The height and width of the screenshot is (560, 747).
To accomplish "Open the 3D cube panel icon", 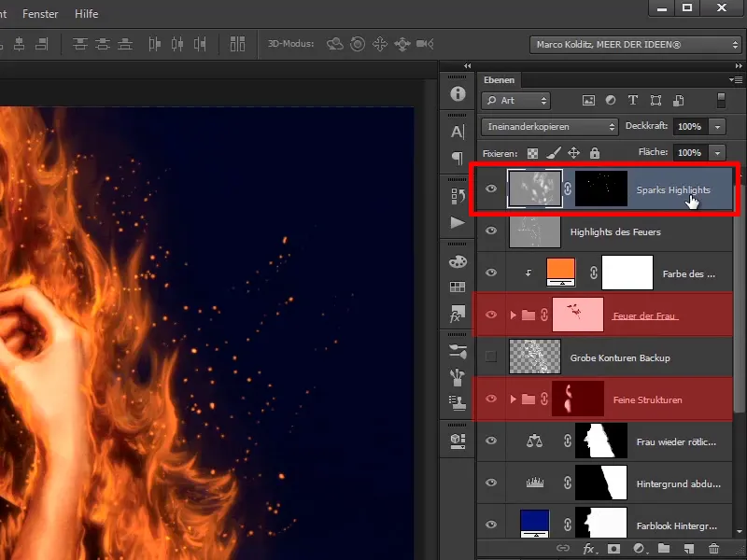I will click(458, 441).
